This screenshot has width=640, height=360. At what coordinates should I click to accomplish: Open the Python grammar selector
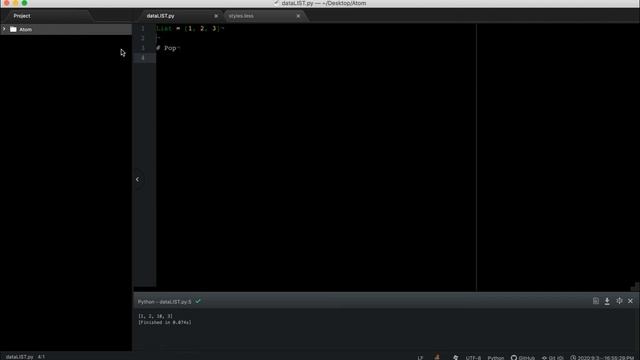tap(496, 358)
